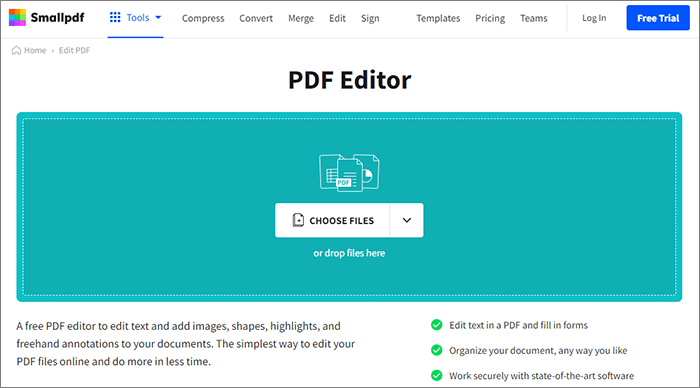Click checkmark beside 'Edit text in a PDF'

pyautogui.click(x=437, y=325)
